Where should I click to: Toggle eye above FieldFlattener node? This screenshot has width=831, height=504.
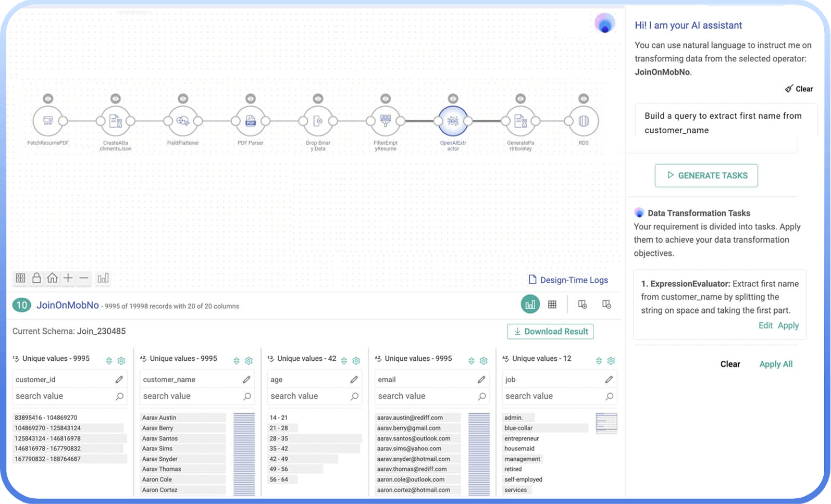point(183,98)
